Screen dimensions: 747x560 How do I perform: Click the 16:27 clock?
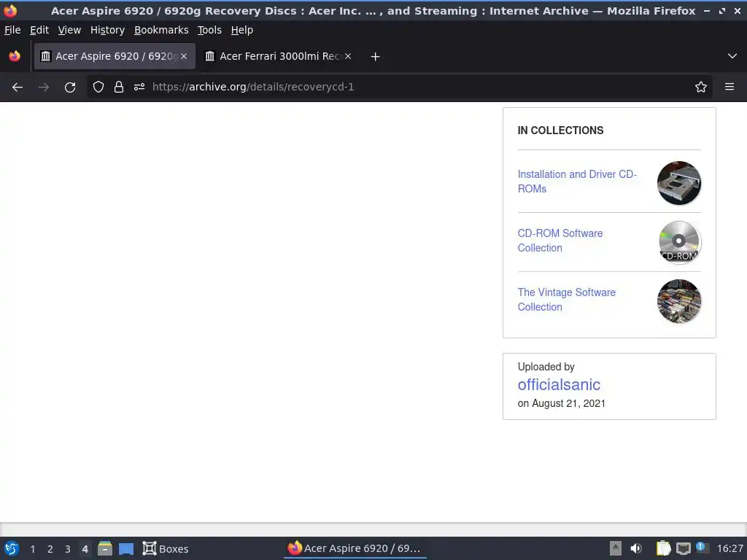[729, 548]
